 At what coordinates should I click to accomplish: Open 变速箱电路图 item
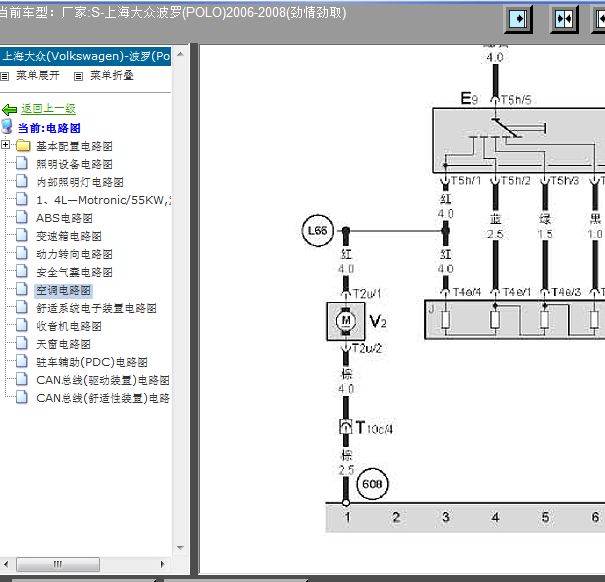pyautogui.click(x=69, y=236)
